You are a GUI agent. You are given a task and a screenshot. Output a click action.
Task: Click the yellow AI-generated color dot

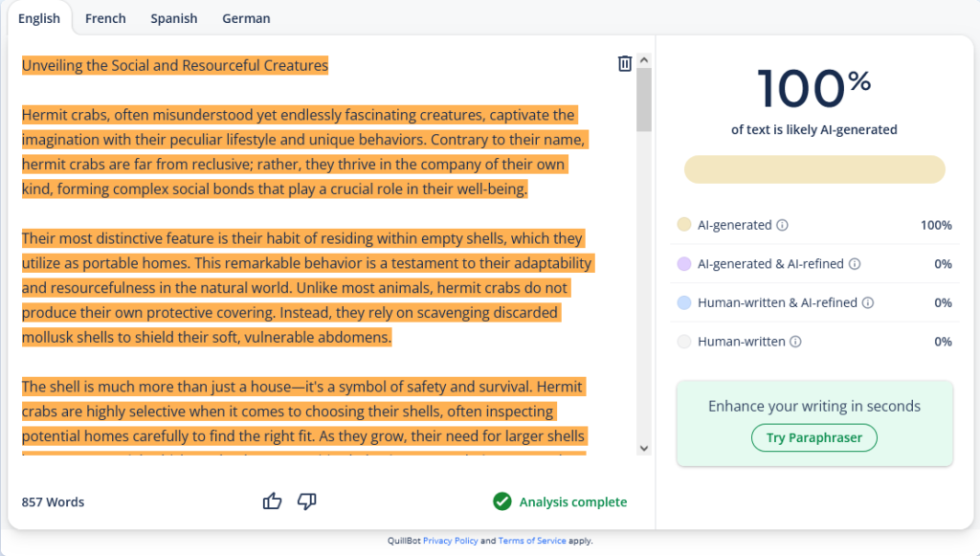[x=683, y=226]
